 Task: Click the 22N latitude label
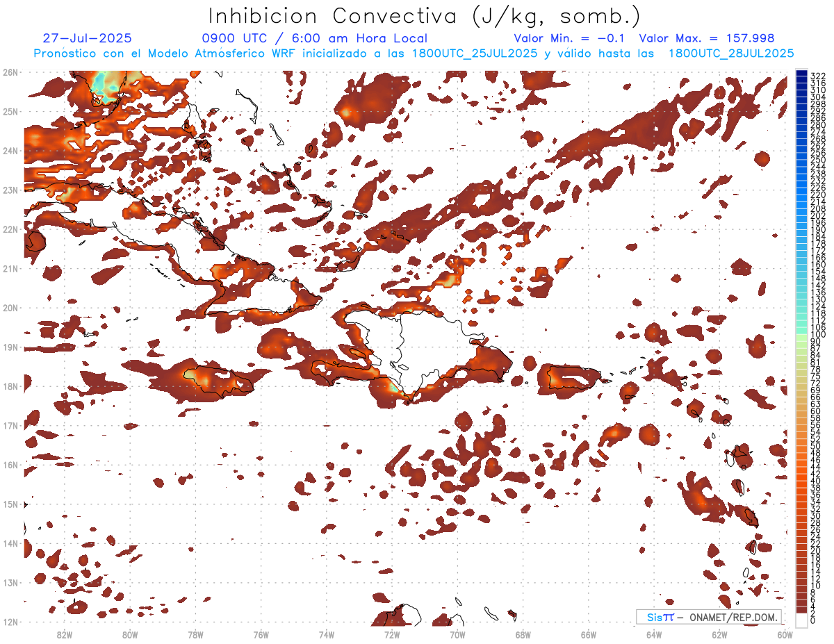pyautogui.click(x=10, y=229)
